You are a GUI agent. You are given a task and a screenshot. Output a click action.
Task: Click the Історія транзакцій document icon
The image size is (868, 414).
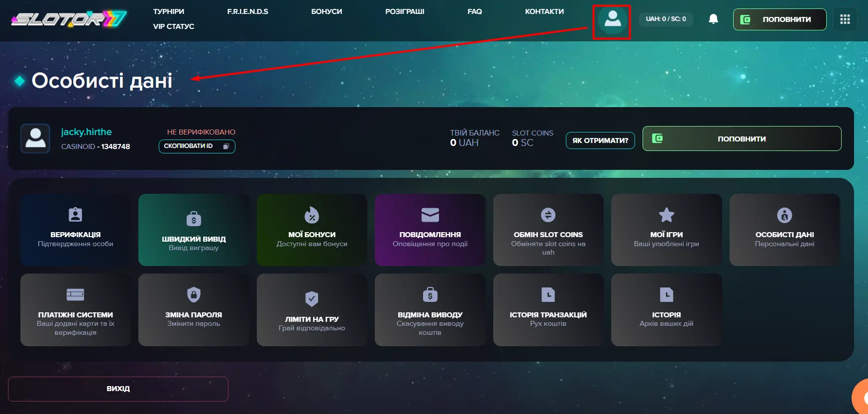pos(548,294)
